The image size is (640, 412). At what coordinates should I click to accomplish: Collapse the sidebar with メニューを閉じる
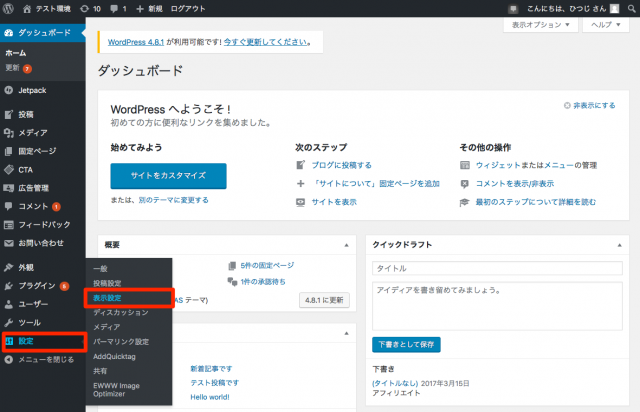coord(42,359)
